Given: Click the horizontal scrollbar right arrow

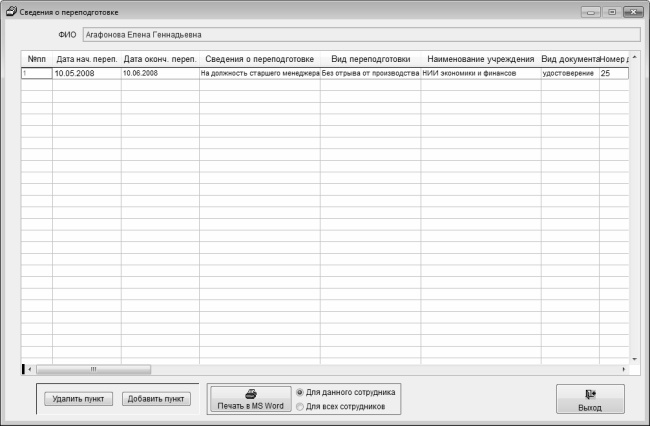Looking at the screenshot, I should coord(622,369).
